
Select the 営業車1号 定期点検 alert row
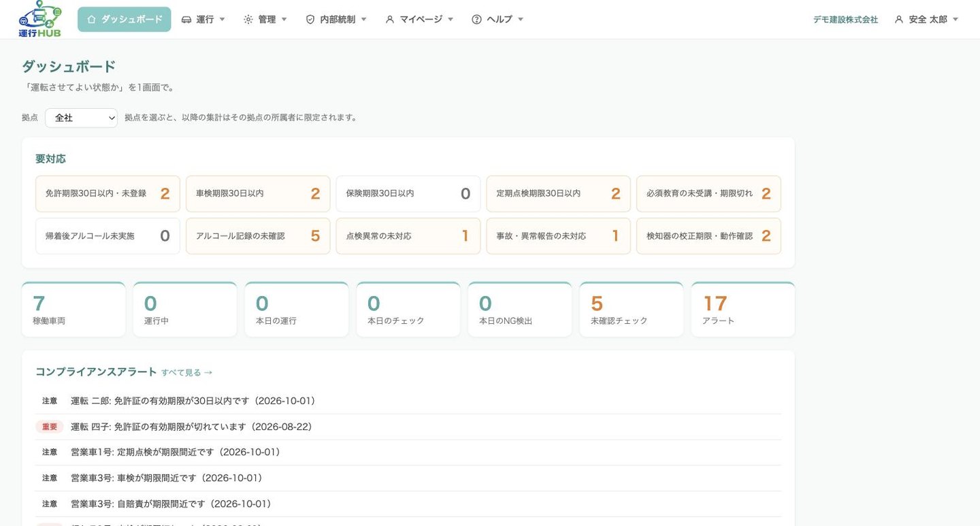[408, 453]
